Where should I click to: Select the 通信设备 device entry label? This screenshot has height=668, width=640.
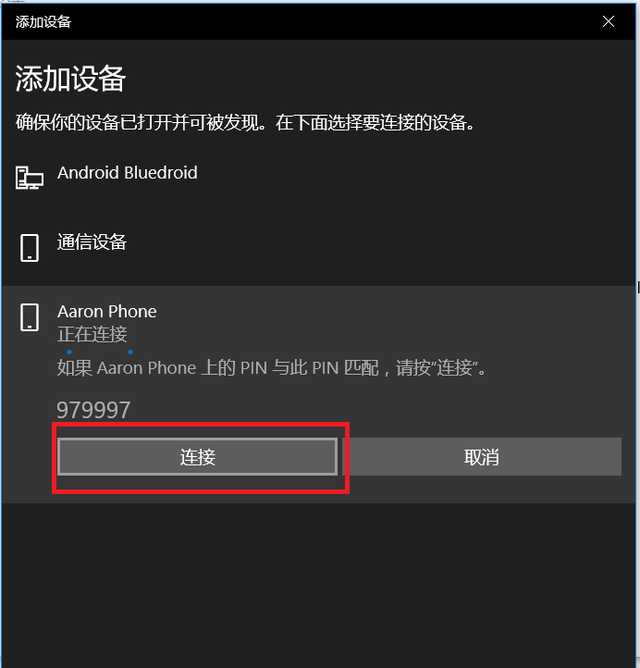pos(92,242)
